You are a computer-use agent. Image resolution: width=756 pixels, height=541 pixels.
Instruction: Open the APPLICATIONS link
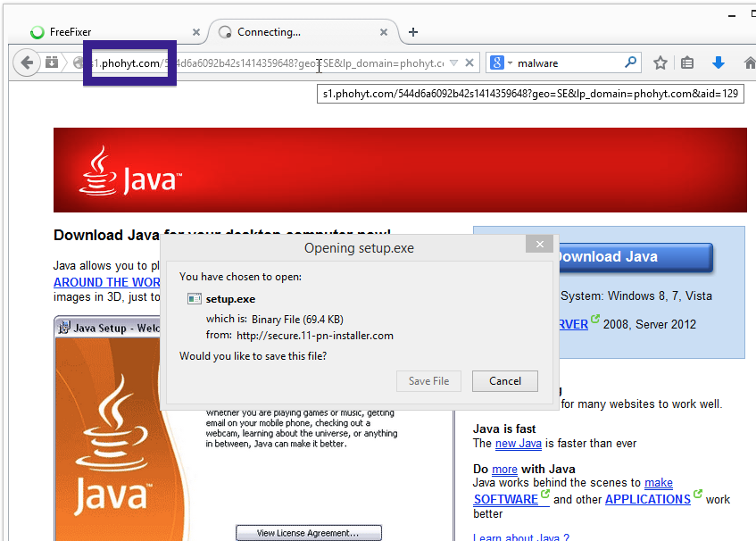pos(648,499)
